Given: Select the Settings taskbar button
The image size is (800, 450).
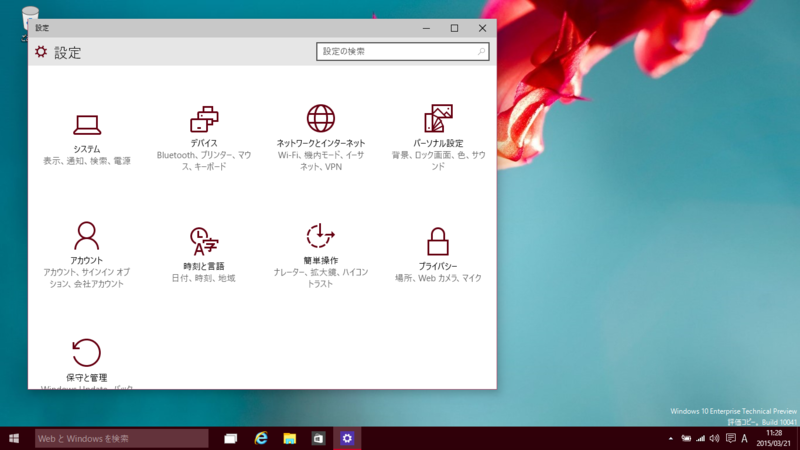Looking at the screenshot, I should [347, 438].
